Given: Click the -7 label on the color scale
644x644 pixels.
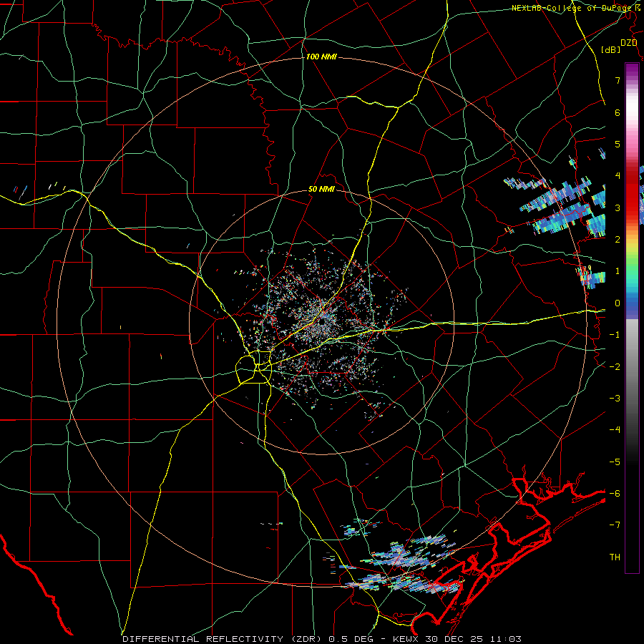Looking at the screenshot, I should click(x=615, y=525).
